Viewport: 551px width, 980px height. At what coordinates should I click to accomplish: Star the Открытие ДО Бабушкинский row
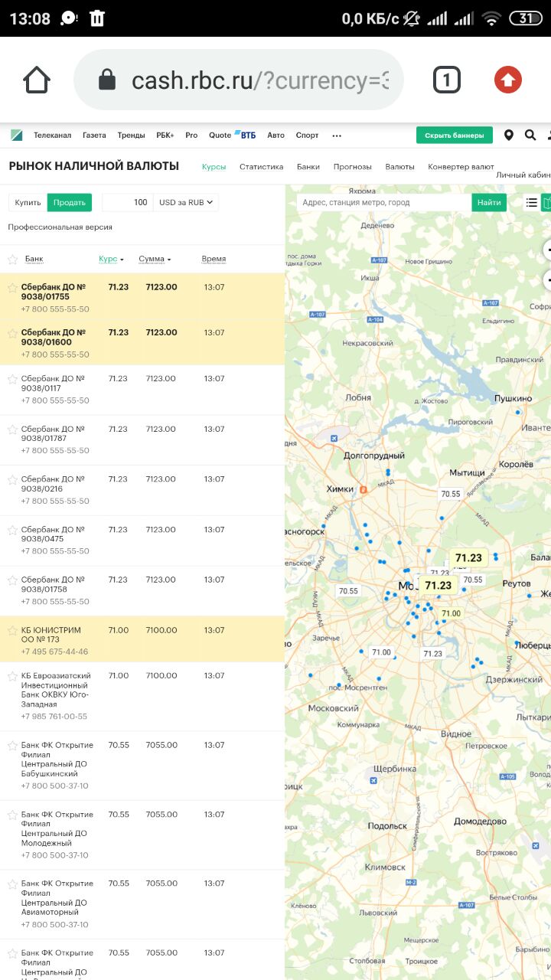pos(12,746)
